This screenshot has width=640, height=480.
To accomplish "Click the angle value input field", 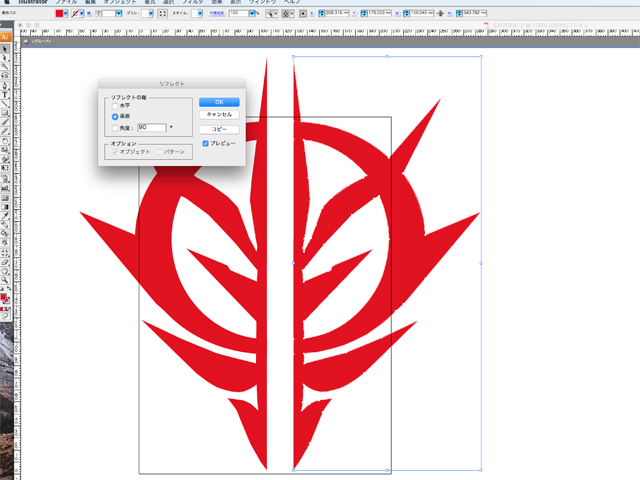I will [152, 128].
